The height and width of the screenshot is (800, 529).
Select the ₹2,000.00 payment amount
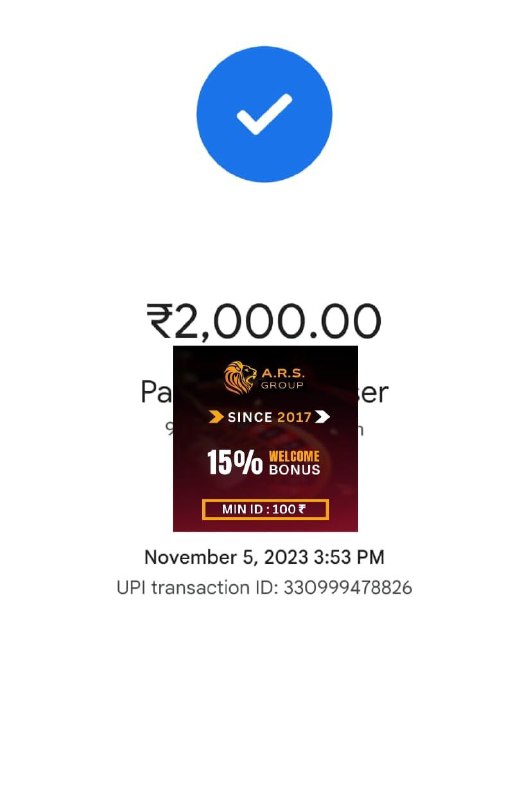264,321
